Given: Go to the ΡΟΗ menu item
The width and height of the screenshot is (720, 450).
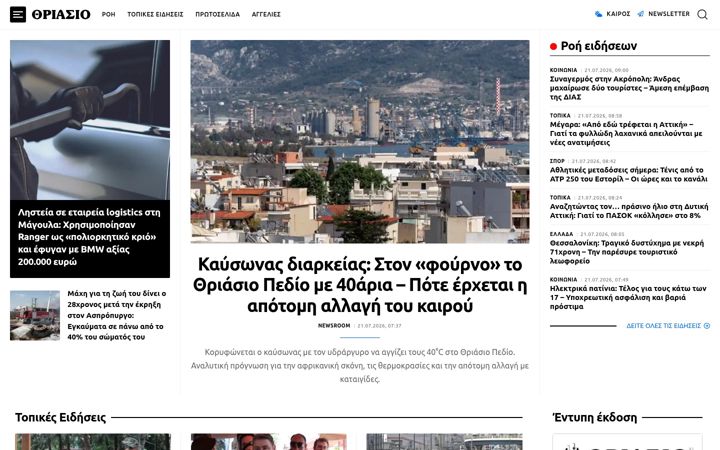Looking at the screenshot, I should [x=108, y=14].
